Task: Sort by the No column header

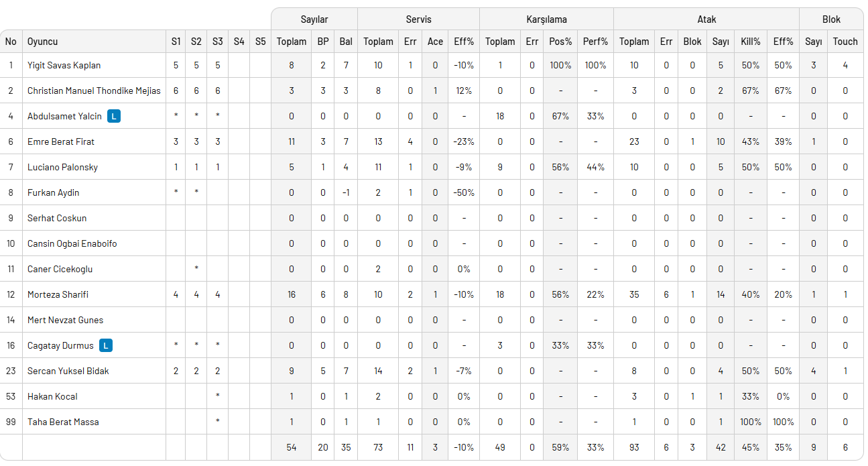Action: point(11,42)
